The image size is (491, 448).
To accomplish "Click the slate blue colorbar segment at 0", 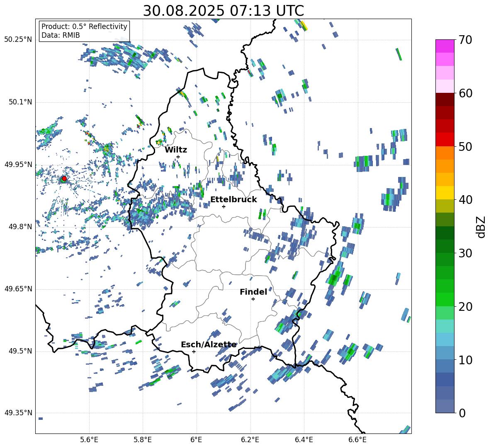I will [445, 406].
